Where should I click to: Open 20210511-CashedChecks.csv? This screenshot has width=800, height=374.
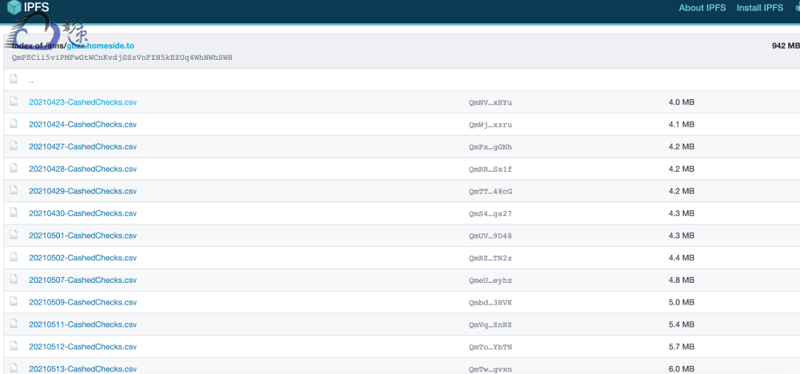pos(83,325)
